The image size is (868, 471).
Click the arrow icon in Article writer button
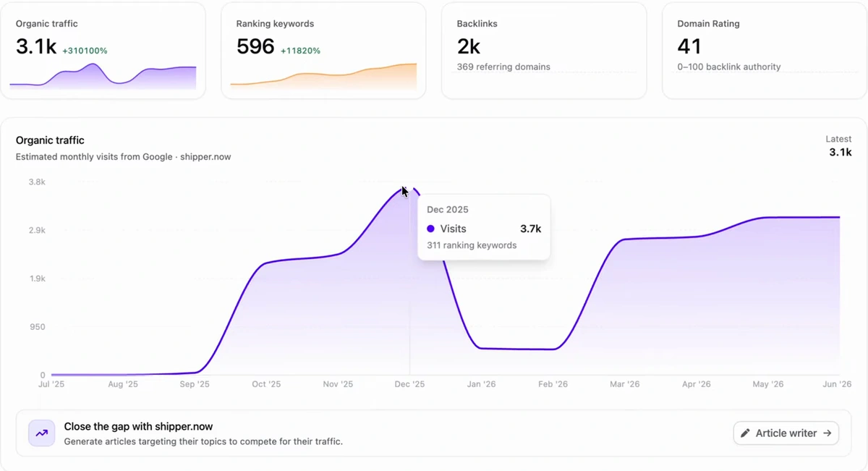pyautogui.click(x=827, y=433)
